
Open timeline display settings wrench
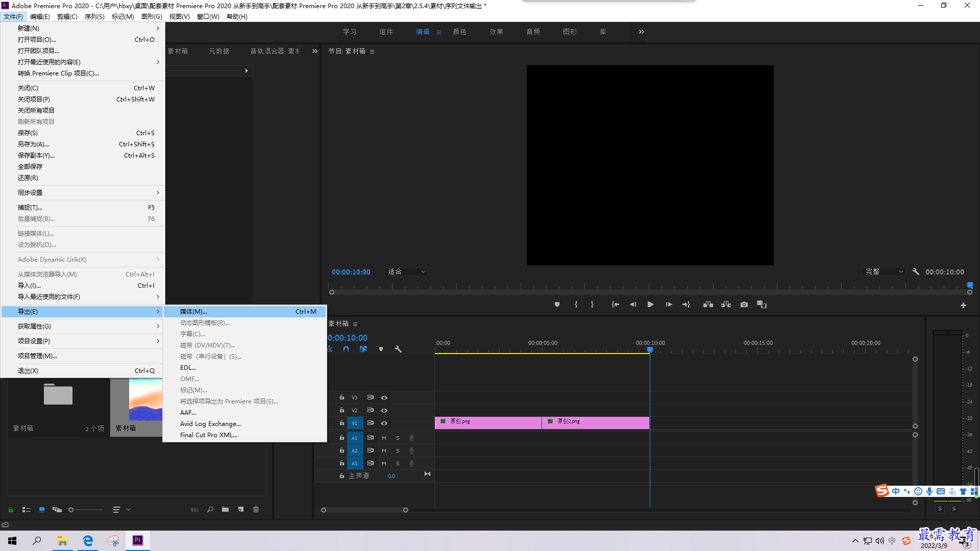398,349
